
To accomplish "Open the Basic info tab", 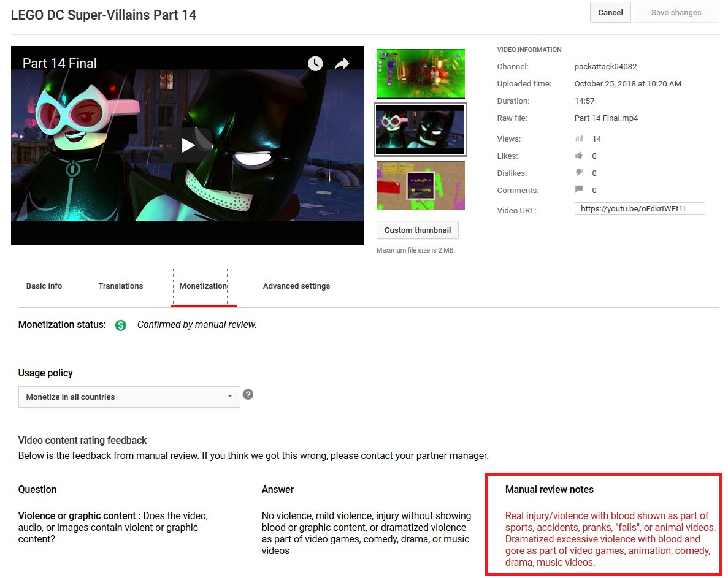I will coord(44,286).
